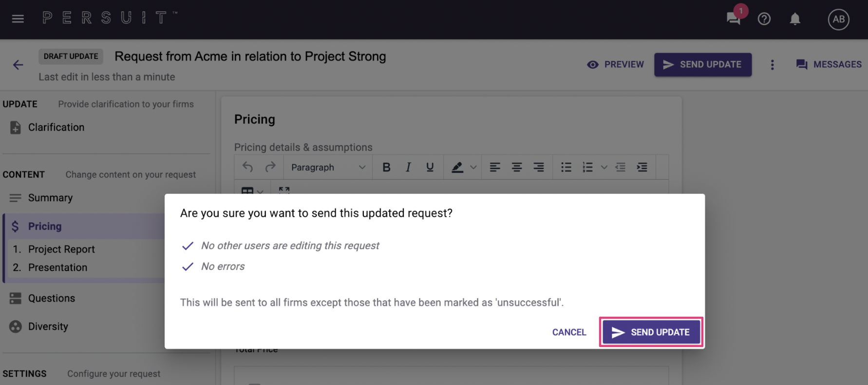Insert a numbered list
This screenshot has width=868, height=385.
tap(588, 167)
